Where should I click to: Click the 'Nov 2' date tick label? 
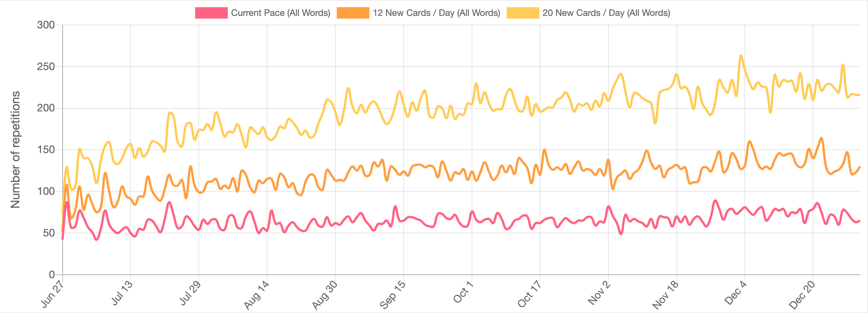point(599,293)
